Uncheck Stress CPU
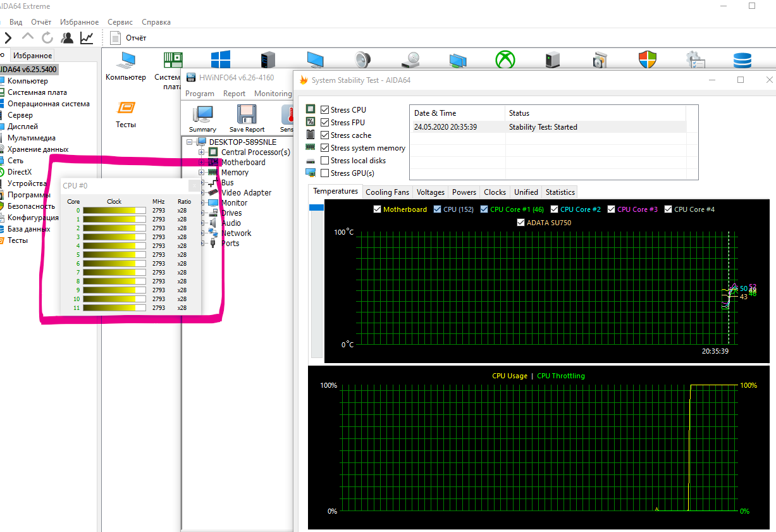This screenshot has height=532, width=776. point(325,110)
